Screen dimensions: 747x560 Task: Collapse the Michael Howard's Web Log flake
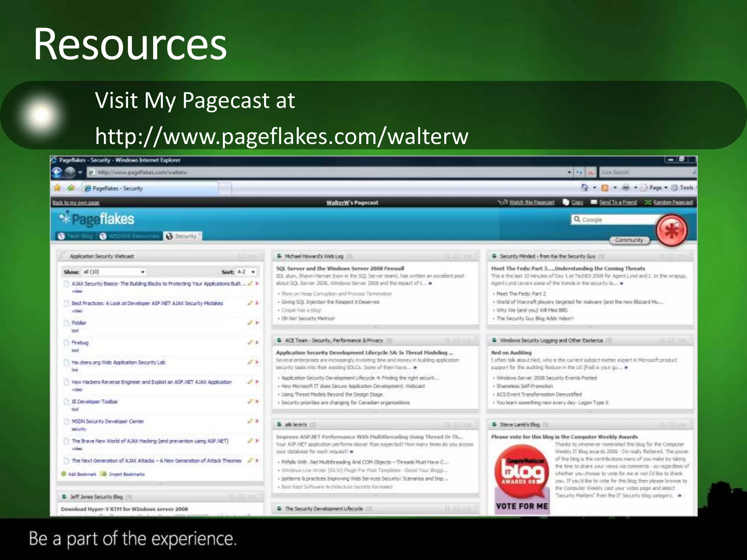[279, 256]
